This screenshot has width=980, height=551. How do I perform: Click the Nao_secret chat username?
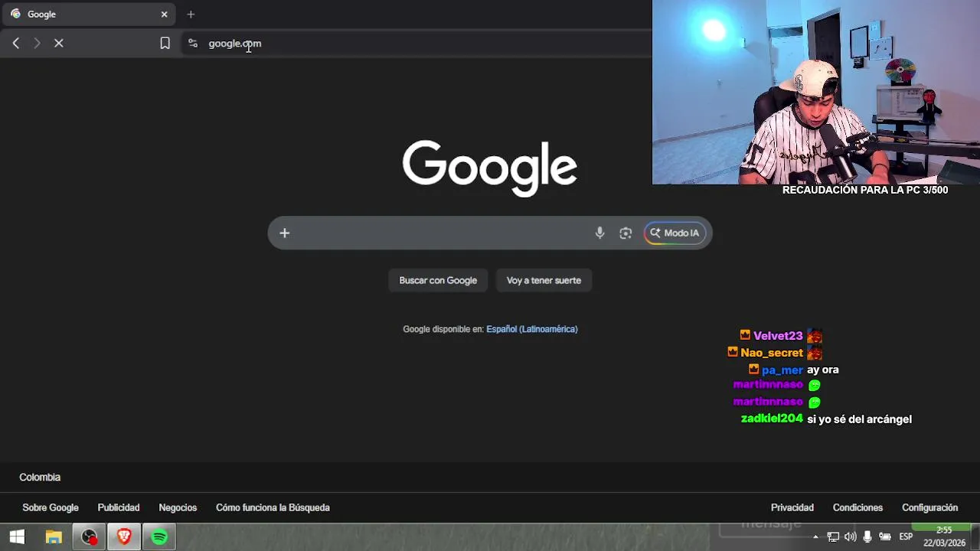click(772, 353)
